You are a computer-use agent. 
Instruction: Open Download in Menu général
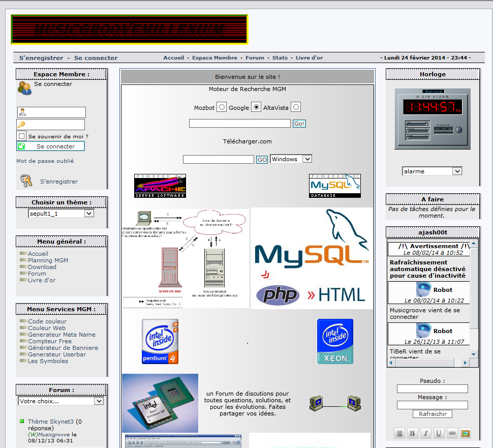[42, 267]
